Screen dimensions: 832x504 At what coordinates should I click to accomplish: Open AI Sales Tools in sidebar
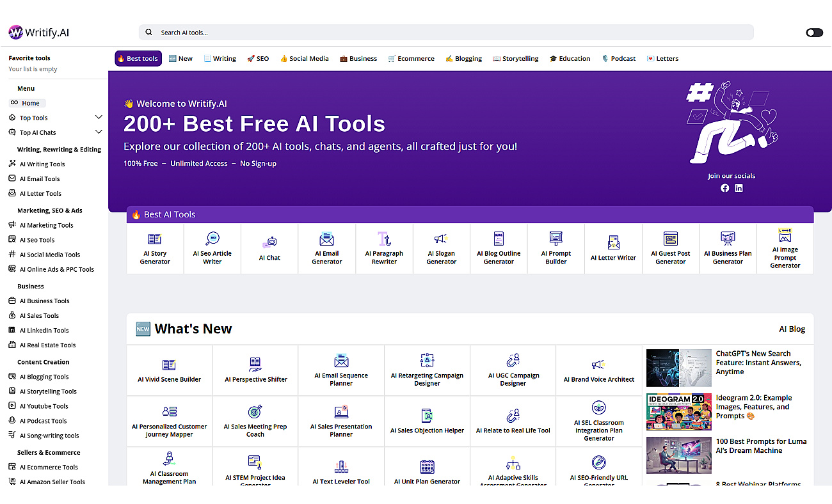click(34, 315)
